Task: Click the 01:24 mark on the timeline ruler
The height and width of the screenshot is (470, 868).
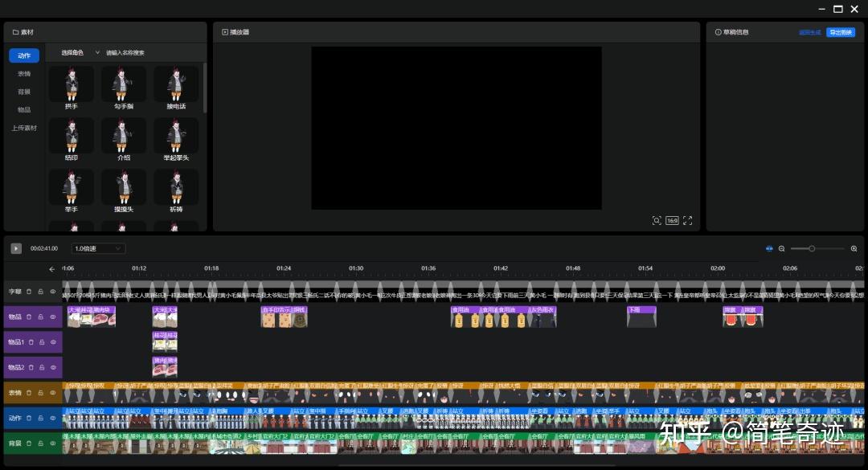Action: 284,268
